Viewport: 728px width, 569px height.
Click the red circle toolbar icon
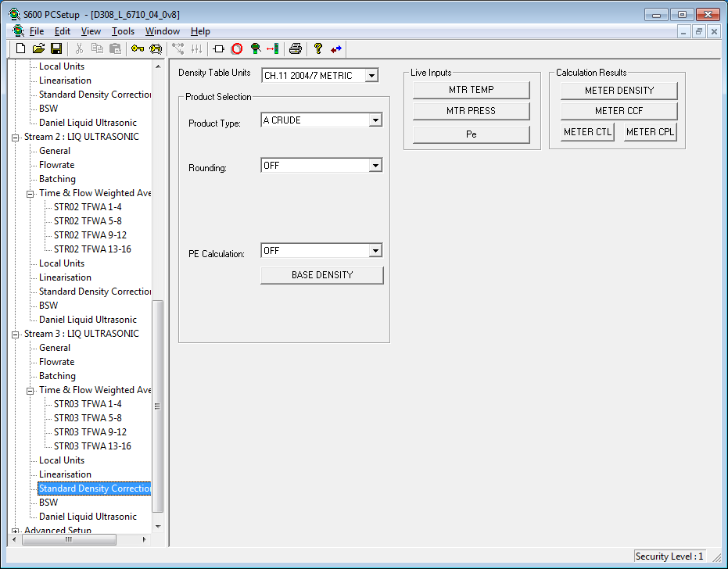click(237, 48)
